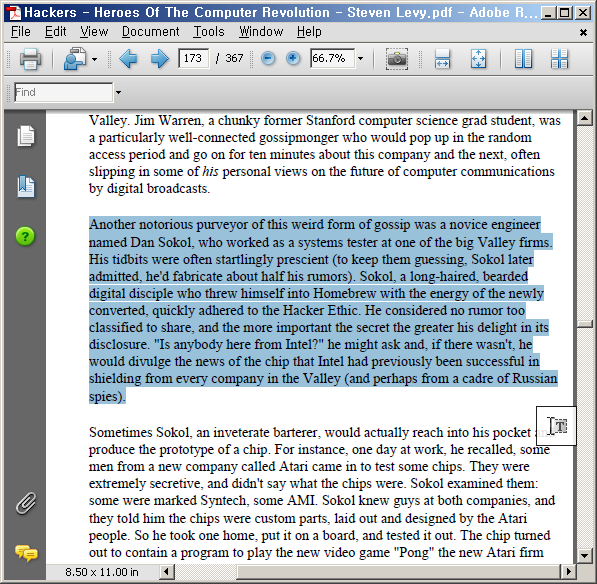Open the View menu
This screenshot has width=597, height=584.
click(94, 32)
